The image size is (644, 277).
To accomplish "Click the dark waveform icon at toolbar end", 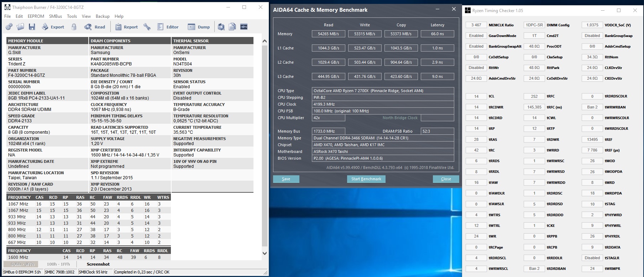I will click(x=244, y=27).
